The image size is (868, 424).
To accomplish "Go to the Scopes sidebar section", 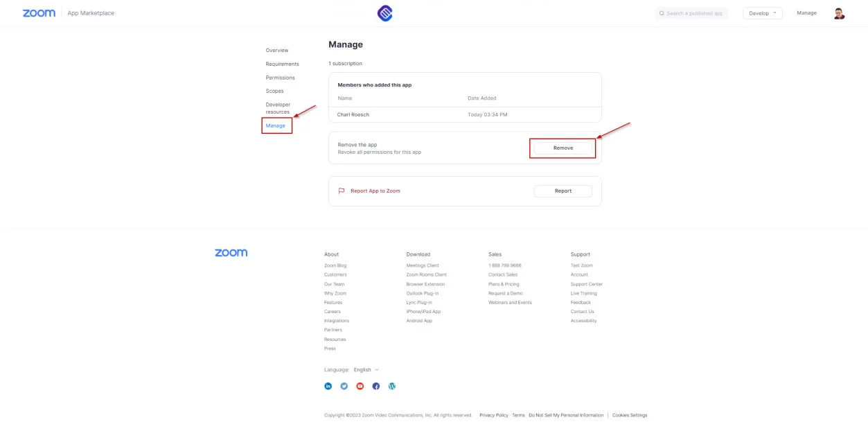I will (x=274, y=91).
